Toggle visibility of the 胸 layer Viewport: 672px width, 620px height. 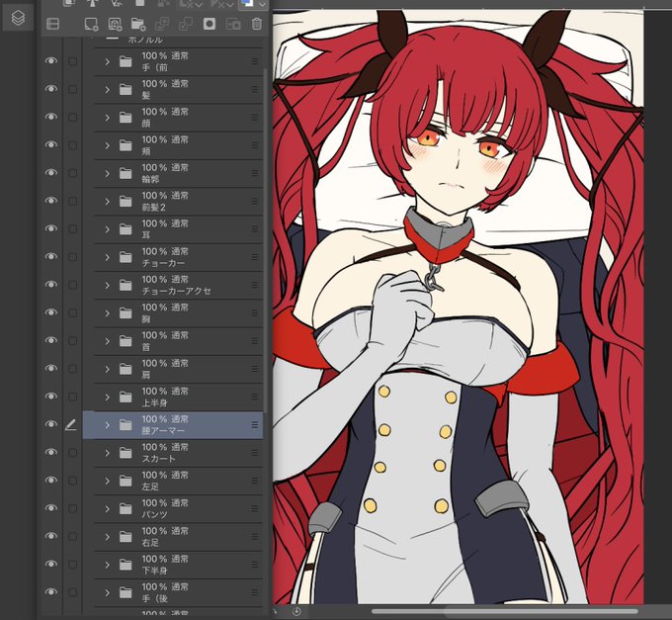[x=51, y=312]
